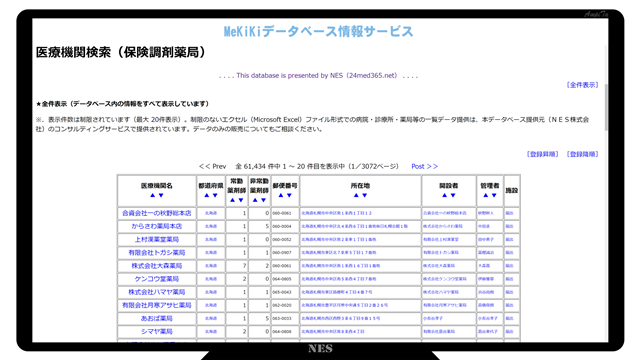Open the シマヤ薬局 pharmacy link
This screenshot has width=640, height=360.
pyautogui.click(x=157, y=331)
